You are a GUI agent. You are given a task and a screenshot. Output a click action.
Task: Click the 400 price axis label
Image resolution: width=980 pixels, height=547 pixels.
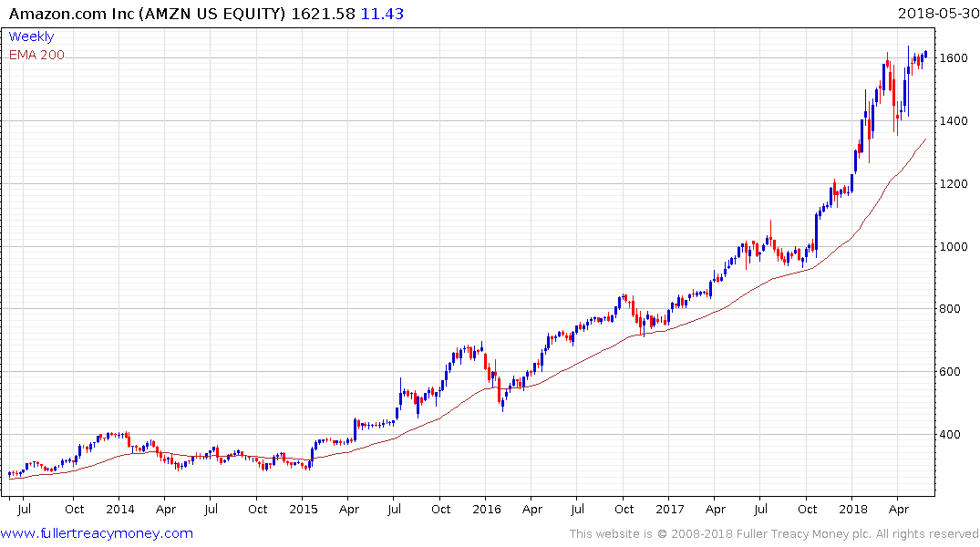(950, 435)
